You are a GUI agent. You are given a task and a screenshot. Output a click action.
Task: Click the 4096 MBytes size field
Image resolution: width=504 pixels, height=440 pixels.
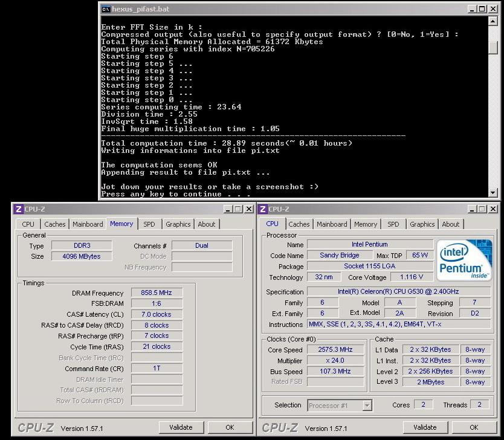pyautogui.click(x=82, y=256)
